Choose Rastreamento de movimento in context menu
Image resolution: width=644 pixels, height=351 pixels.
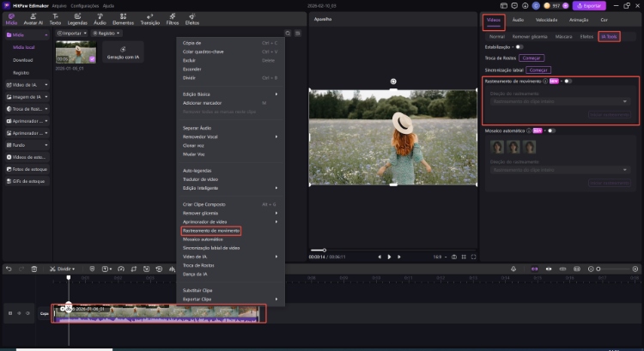(x=211, y=231)
